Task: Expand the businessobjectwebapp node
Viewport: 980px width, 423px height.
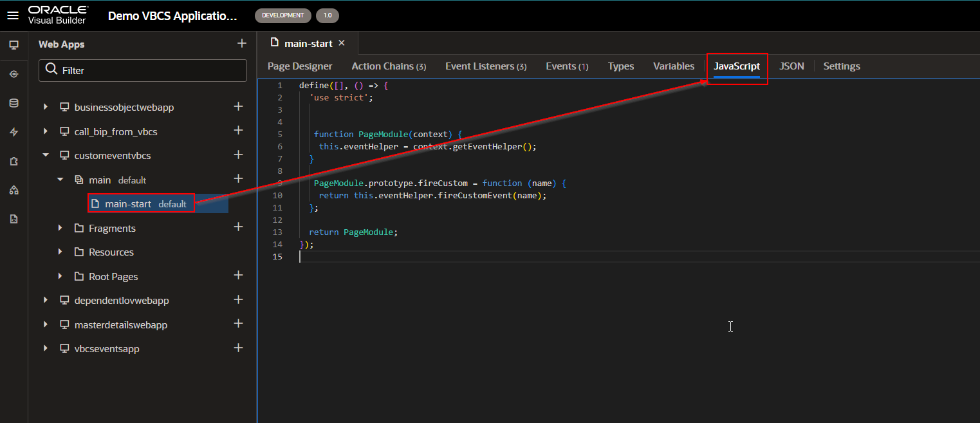Action: (x=46, y=108)
